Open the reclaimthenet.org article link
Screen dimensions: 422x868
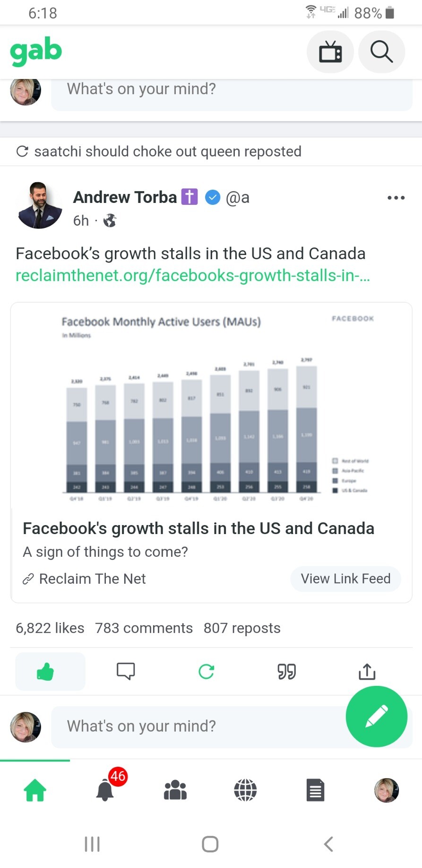pos(192,275)
